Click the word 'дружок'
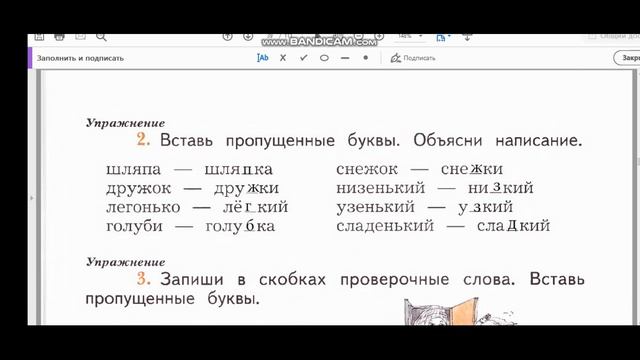 [x=138, y=189]
